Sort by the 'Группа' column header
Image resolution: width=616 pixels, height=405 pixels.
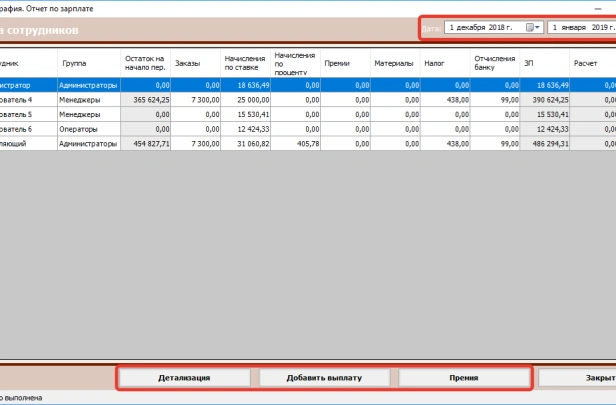89,63
